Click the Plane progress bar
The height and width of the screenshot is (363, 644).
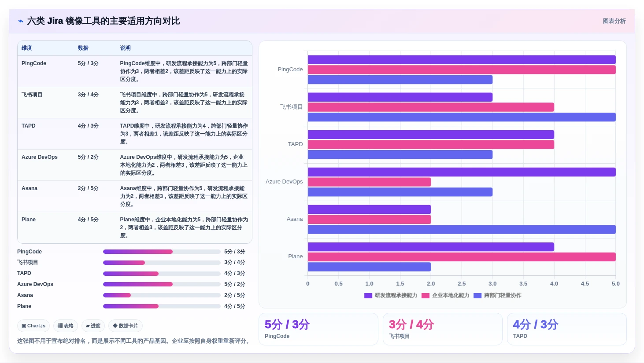tap(162, 306)
